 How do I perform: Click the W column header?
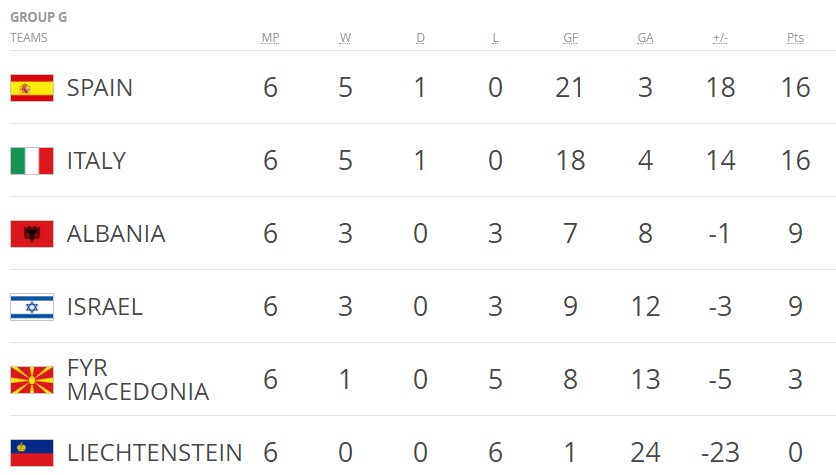click(x=345, y=38)
